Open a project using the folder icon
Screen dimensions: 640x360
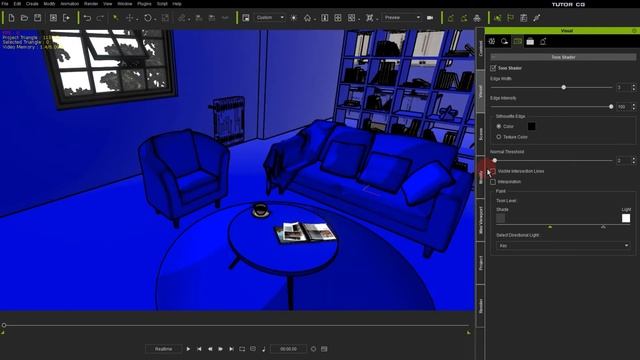24,18
